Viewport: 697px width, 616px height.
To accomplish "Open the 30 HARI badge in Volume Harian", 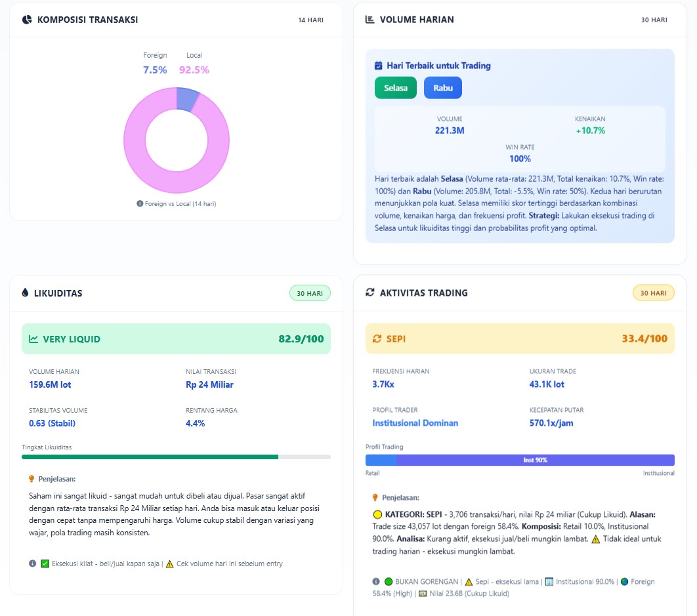I will pyautogui.click(x=654, y=20).
